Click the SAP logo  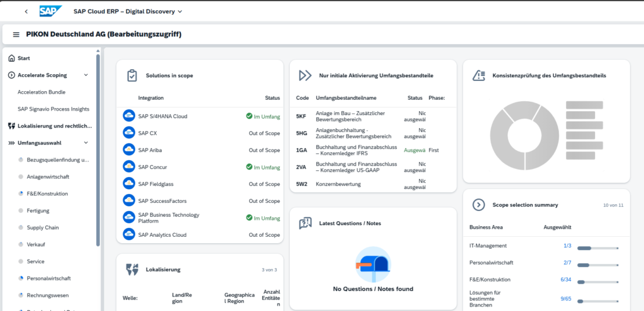pos(50,11)
